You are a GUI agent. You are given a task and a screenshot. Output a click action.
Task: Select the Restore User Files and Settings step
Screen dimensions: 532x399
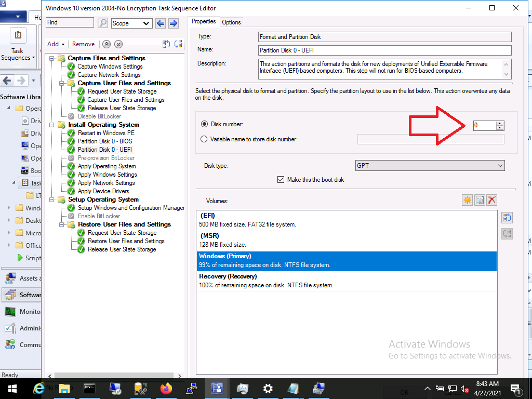click(x=126, y=241)
